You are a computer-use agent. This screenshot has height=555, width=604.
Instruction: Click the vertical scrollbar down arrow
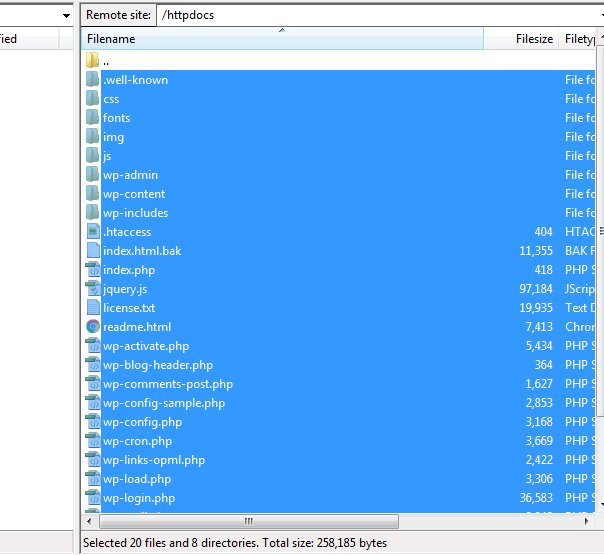601,504
